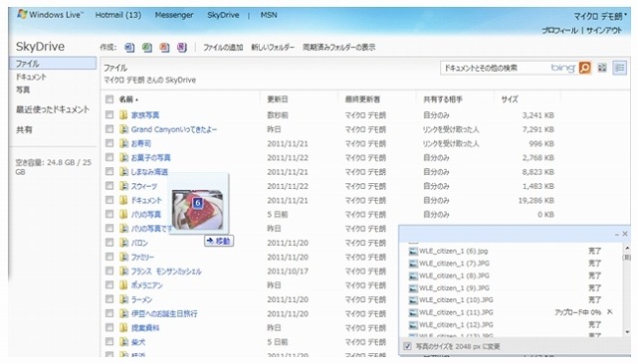Image resolution: width=637 pixels, height=364 pixels.
Task: Cancel upload of WLE_citizen_1 (11).JPG
Action: click(610, 312)
